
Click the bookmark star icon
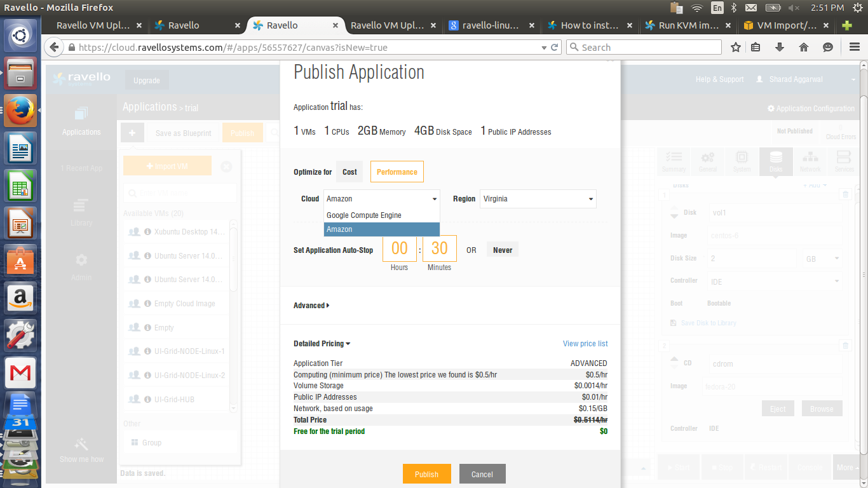[736, 48]
